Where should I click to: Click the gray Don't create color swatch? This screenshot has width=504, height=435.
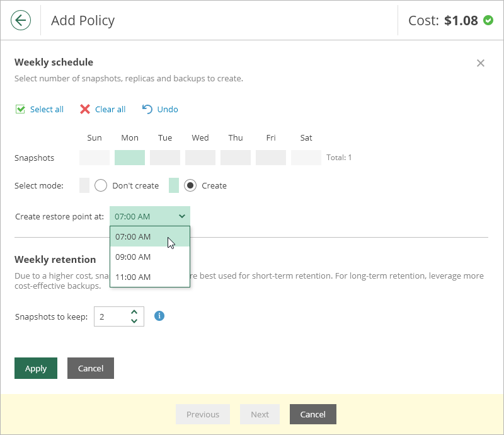(x=84, y=185)
